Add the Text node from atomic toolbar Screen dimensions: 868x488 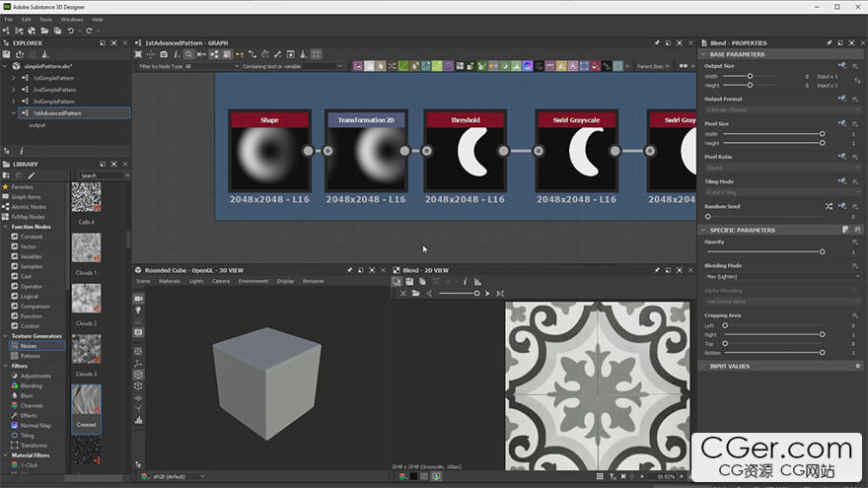pos(573,66)
